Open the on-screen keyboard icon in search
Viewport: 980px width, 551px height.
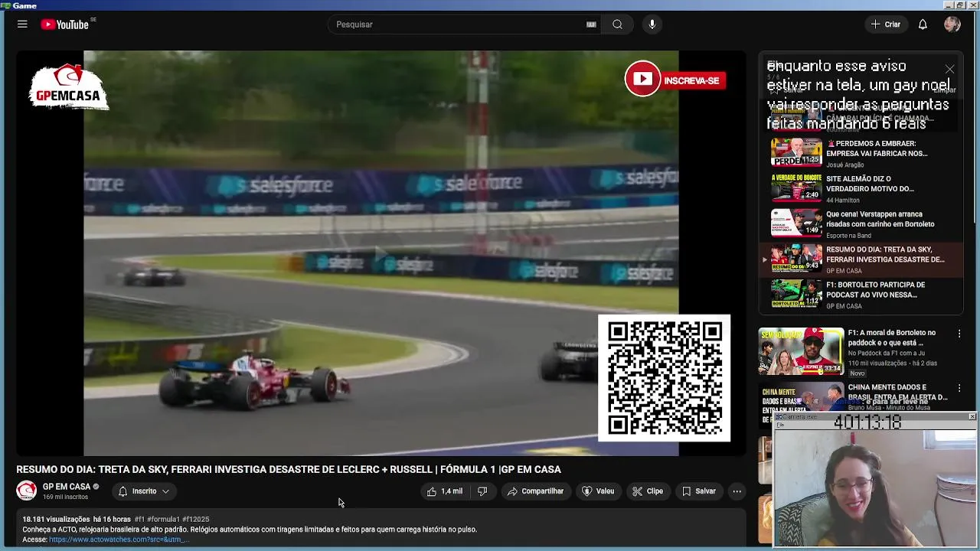591,24
